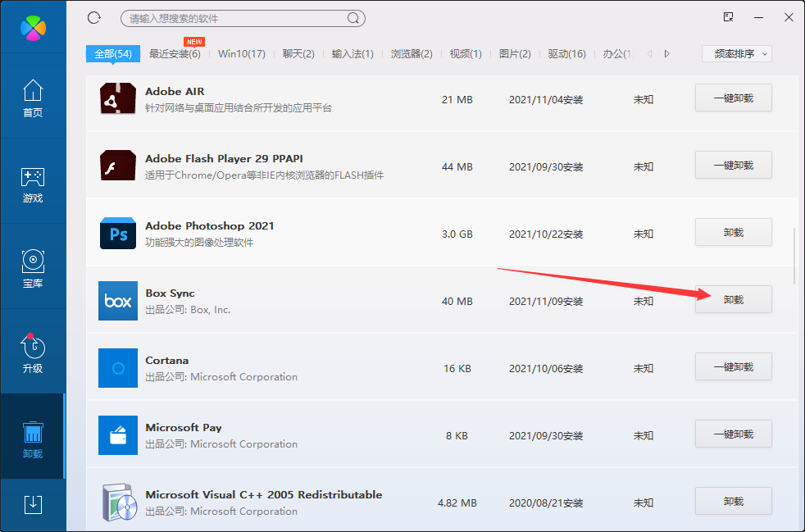The width and height of the screenshot is (805, 532).
Task: Open the Home (首页) sidebar section
Action: coord(33,98)
